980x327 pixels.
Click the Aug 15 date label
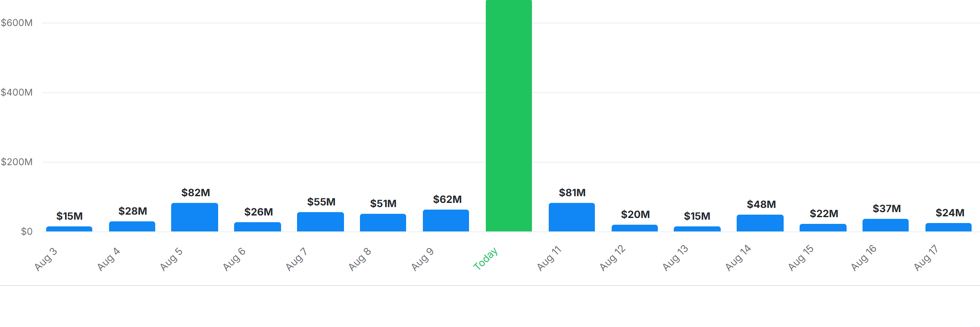[x=801, y=258]
